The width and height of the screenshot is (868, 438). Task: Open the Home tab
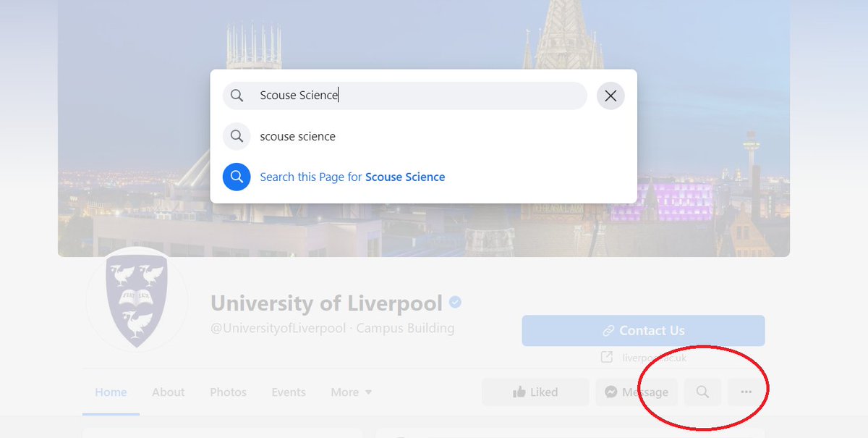(x=111, y=392)
